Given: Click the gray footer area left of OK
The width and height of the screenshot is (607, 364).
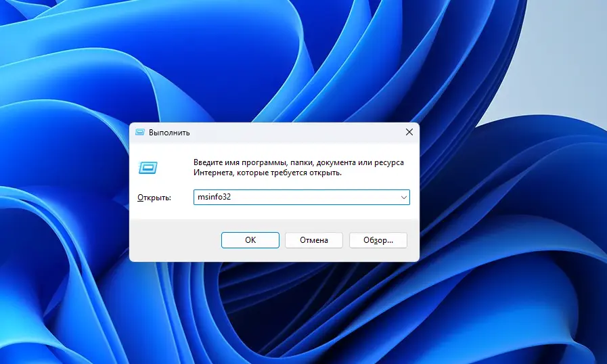Looking at the screenshot, I should 175,240.
